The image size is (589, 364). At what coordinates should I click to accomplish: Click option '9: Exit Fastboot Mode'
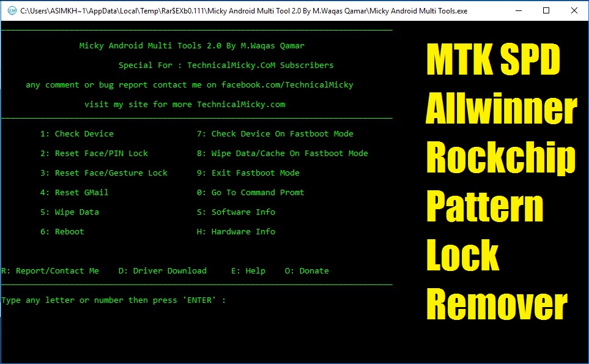click(x=248, y=173)
